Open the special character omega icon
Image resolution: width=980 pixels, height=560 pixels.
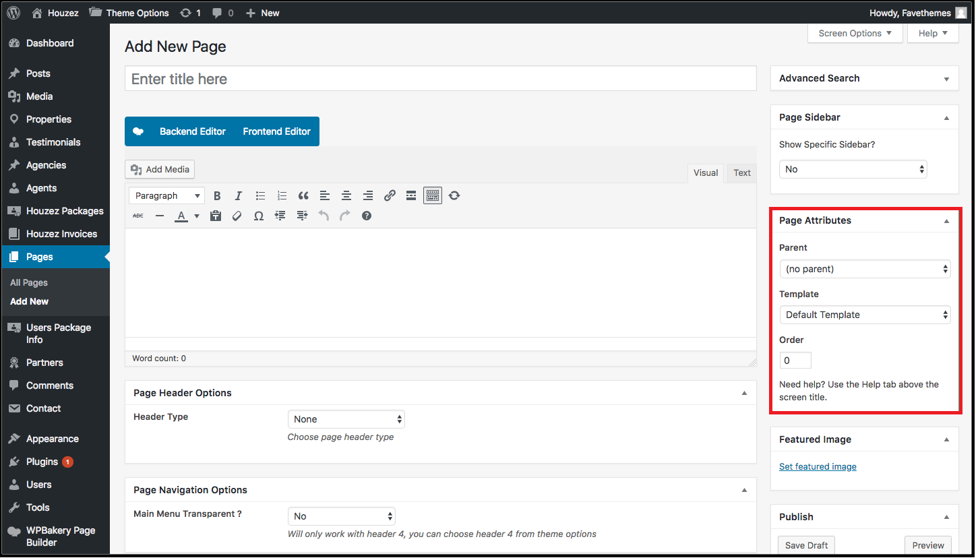pos(259,216)
